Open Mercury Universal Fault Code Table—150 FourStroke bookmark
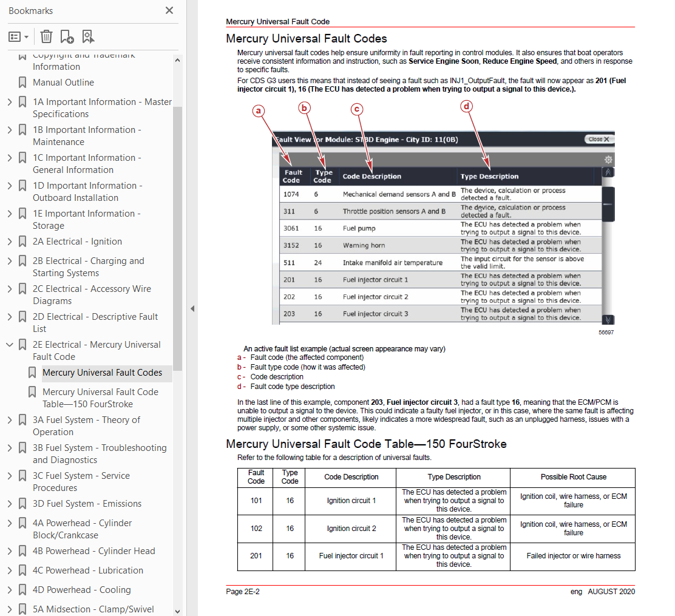Viewport: 675px width, 616px height. pyautogui.click(x=100, y=398)
